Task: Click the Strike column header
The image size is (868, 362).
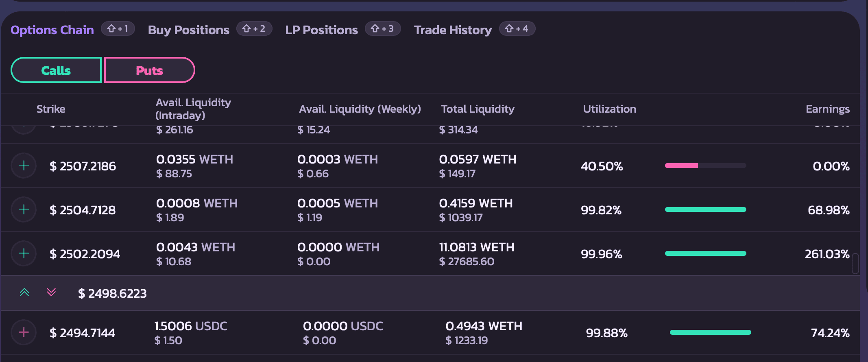Action: point(51,109)
